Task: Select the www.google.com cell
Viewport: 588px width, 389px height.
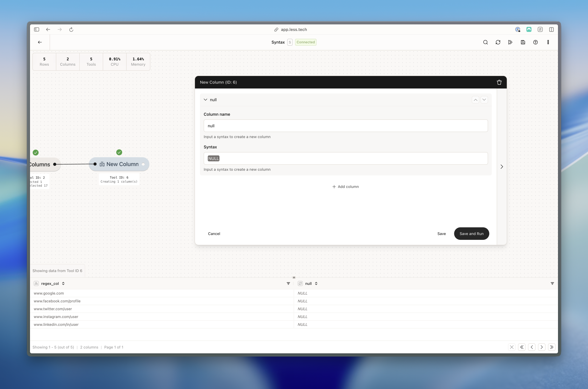Action: (162, 293)
